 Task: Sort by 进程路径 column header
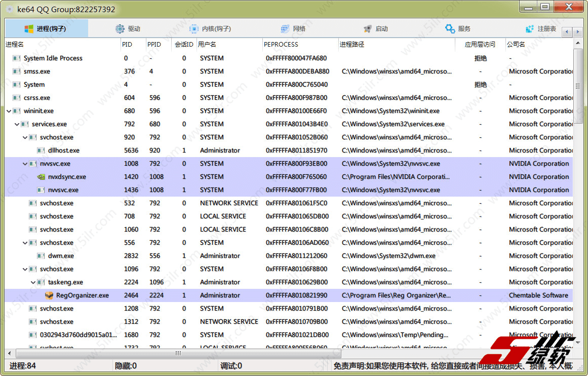click(x=352, y=44)
